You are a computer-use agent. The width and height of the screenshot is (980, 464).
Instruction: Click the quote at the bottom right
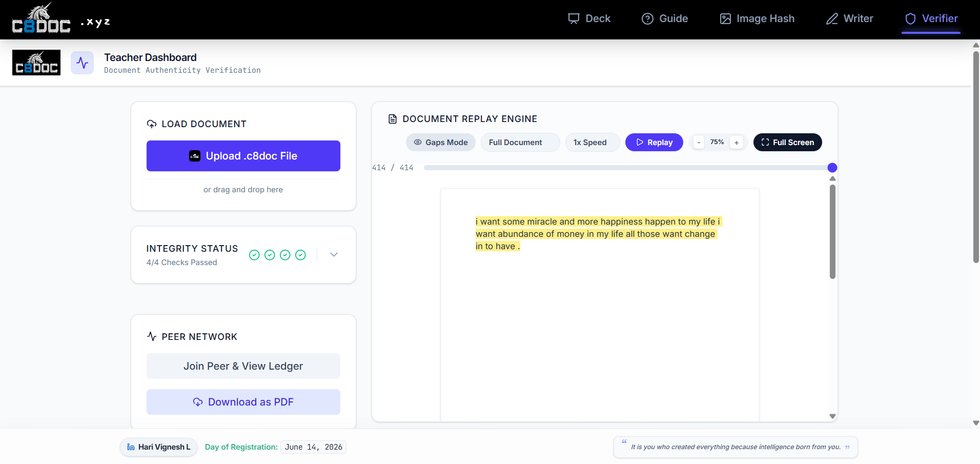[736, 447]
